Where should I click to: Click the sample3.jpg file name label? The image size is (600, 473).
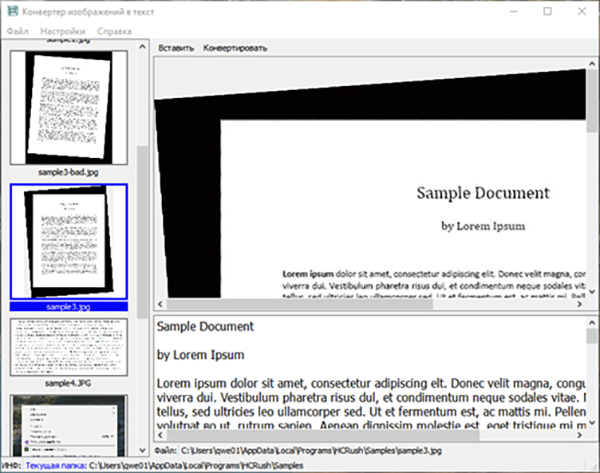tap(69, 307)
